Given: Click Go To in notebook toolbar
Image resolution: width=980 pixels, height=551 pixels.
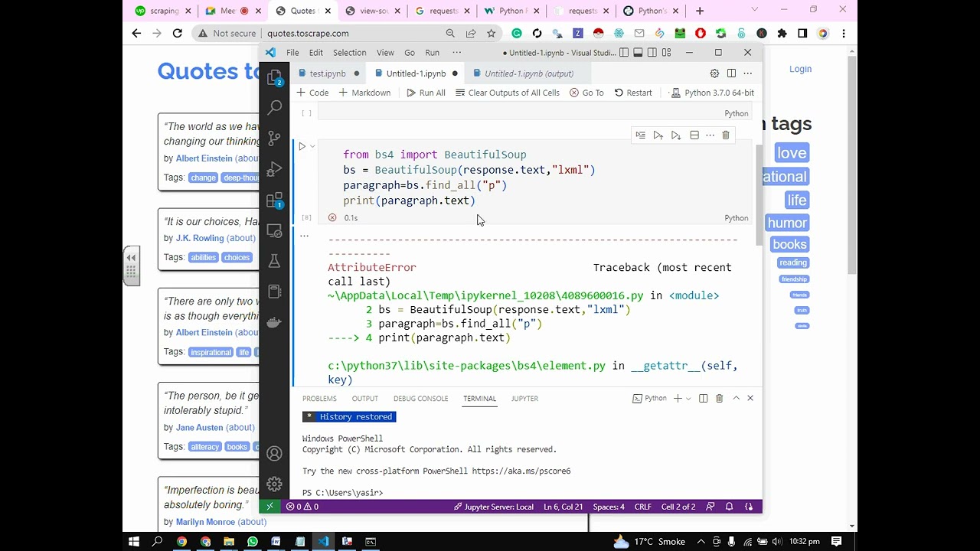Looking at the screenshot, I should pyautogui.click(x=586, y=93).
